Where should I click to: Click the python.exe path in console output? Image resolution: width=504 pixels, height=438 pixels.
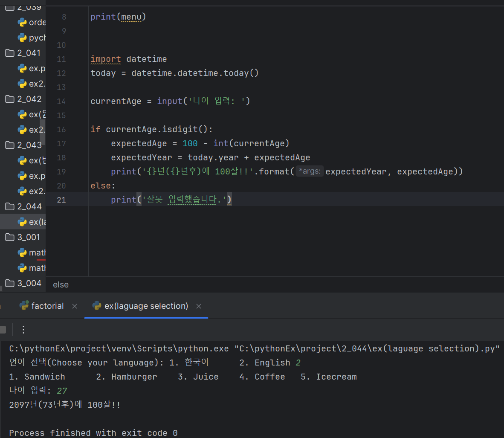click(x=119, y=348)
